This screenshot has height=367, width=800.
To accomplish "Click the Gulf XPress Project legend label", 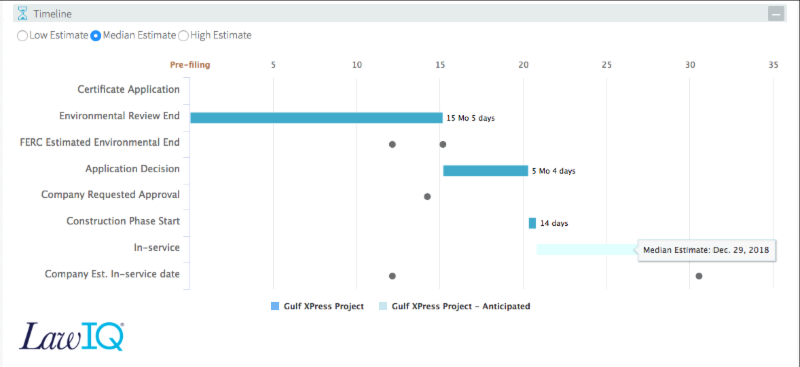I will 323,306.
